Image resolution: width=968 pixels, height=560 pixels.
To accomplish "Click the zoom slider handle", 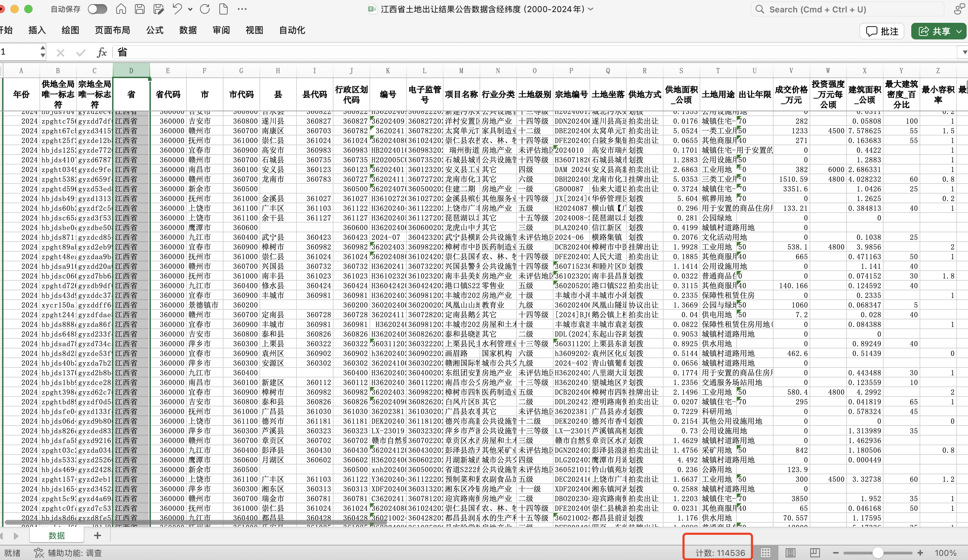I will click(x=878, y=553).
